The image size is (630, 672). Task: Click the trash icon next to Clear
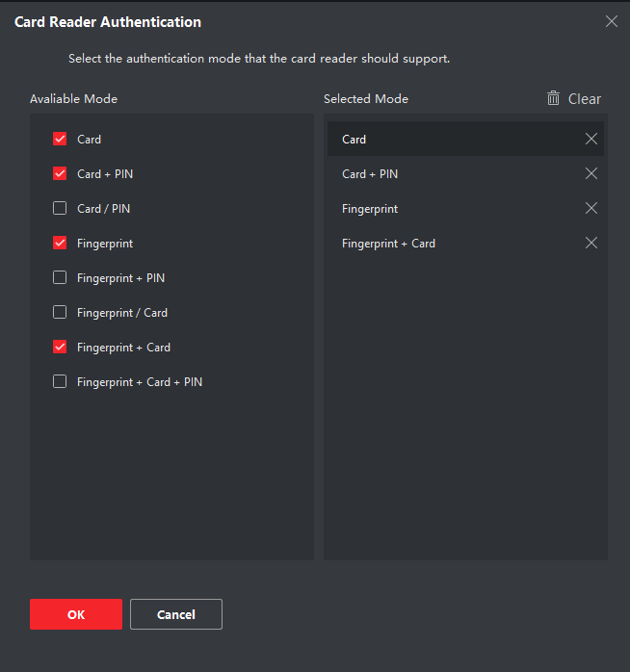(553, 98)
